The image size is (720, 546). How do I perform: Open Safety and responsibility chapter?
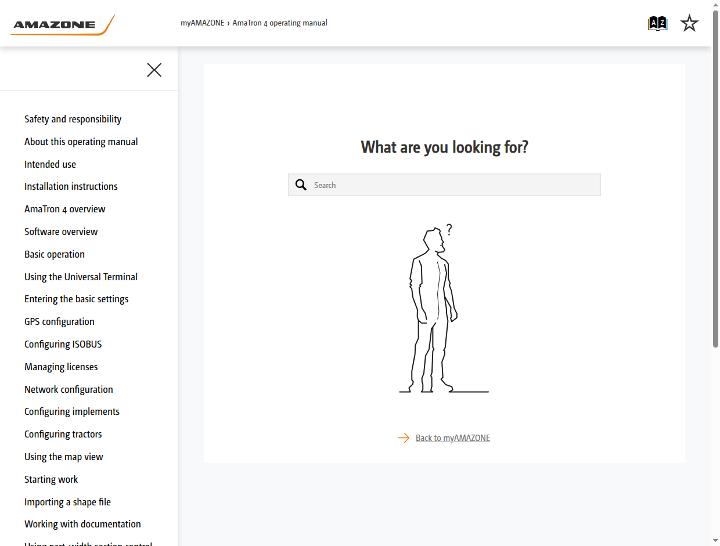point(73,119)
